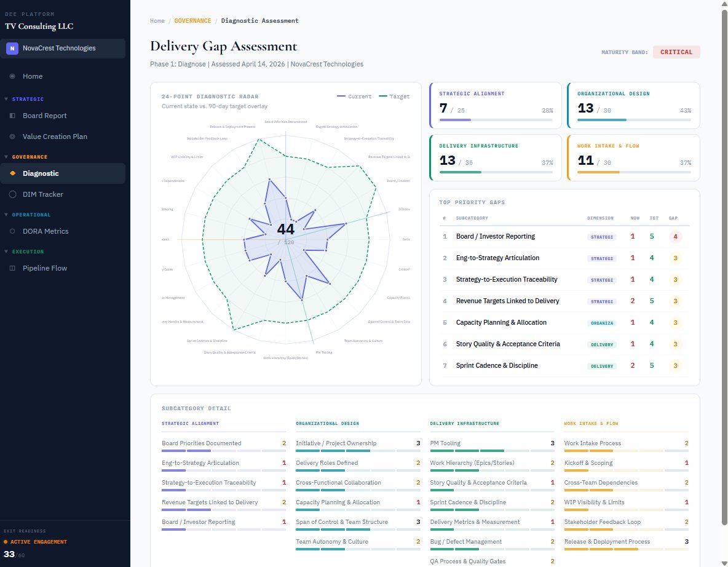Click the Active Engagement orange status dot
The image size is (728, 567).
pos(6,542)
